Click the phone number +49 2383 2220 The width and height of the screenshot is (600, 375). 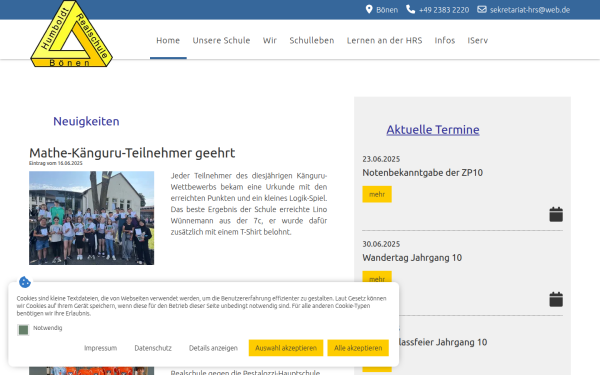tap(444, 10)
